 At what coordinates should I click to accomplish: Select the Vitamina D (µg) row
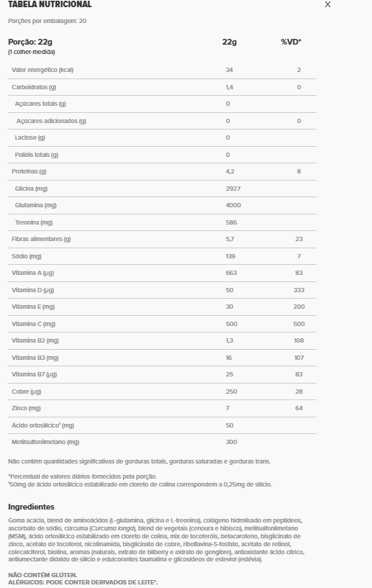click(x=162, y=290)
